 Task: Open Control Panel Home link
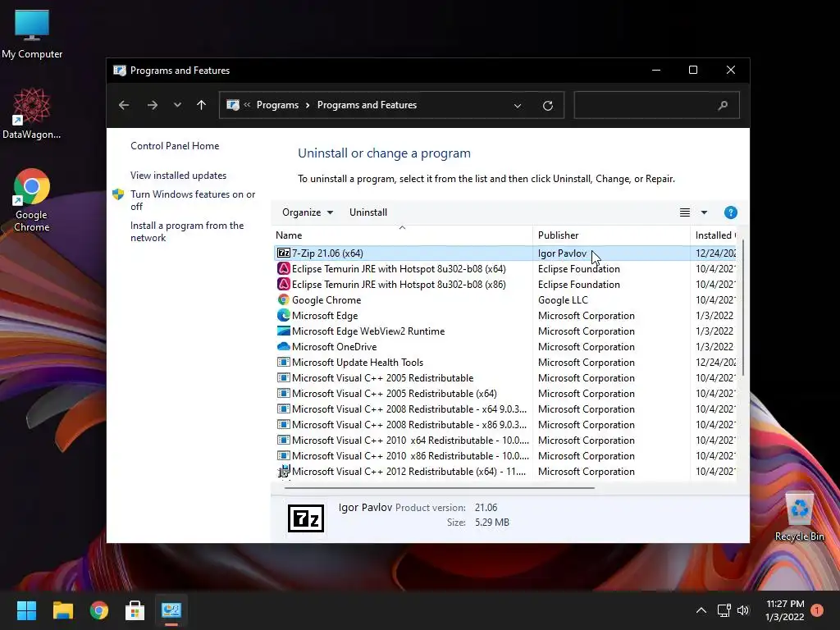coord(175,146)
